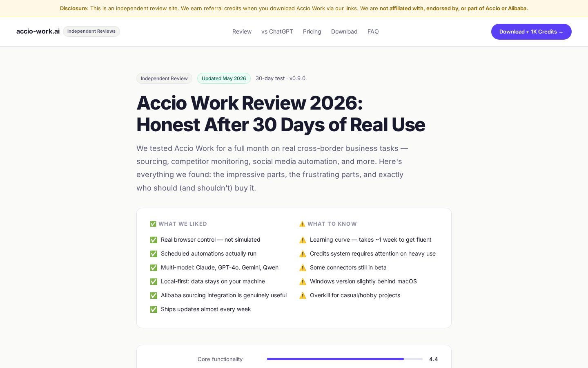
Task: Click the Disclosure label in top banner
Action: (74, 8)
